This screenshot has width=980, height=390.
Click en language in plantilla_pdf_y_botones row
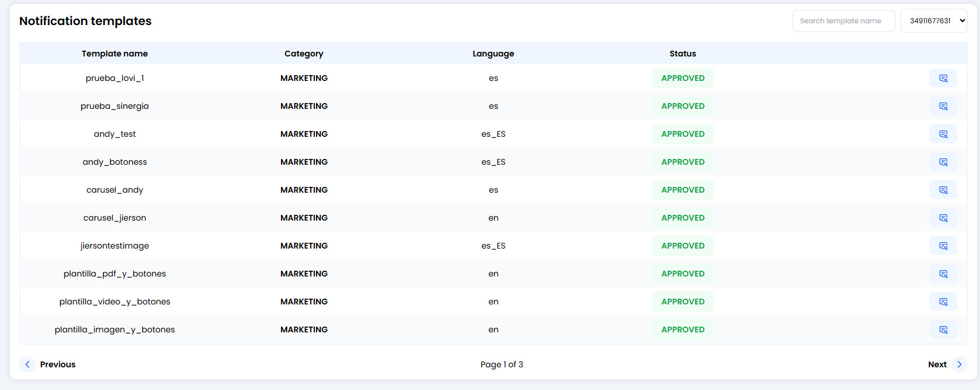click(493, 274)
